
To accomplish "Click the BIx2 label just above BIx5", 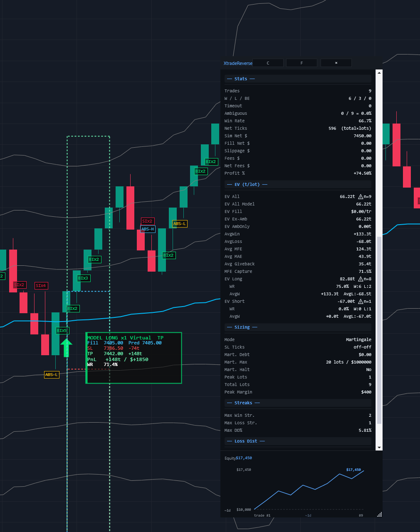I will tap(72, 308).
